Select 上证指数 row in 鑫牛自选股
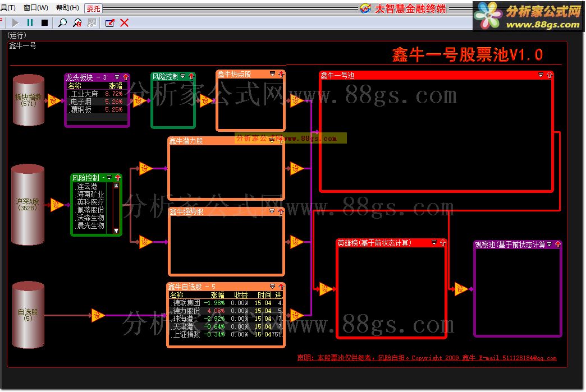 tap(226, 334)
